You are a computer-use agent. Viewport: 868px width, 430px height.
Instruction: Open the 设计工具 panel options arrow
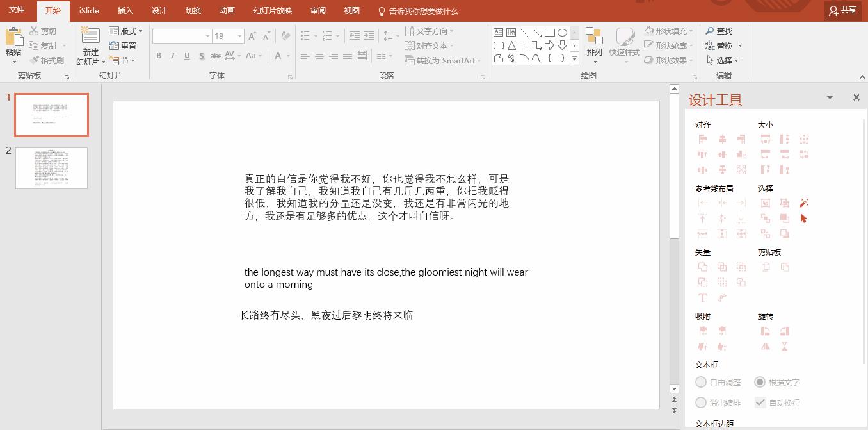(x=830, y=97)
